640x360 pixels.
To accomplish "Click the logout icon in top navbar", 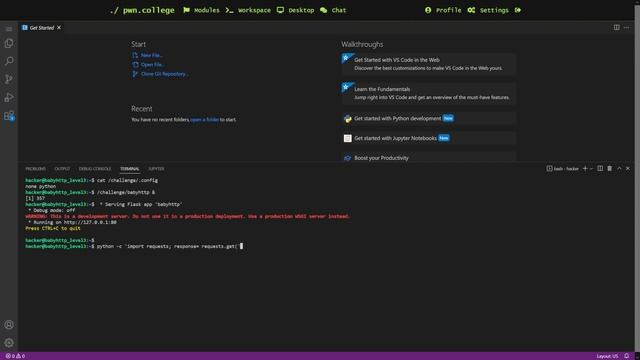I will pos(518,10).
